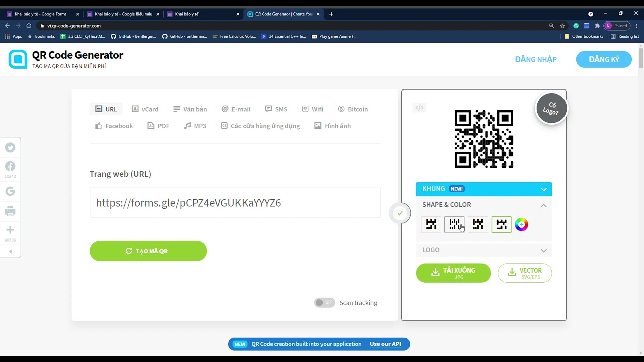Select the MP3 tab
644x362 pixels.
195,126
